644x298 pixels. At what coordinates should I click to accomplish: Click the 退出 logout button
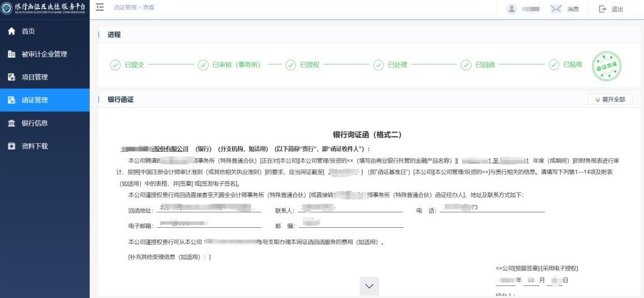pos(611,9)
